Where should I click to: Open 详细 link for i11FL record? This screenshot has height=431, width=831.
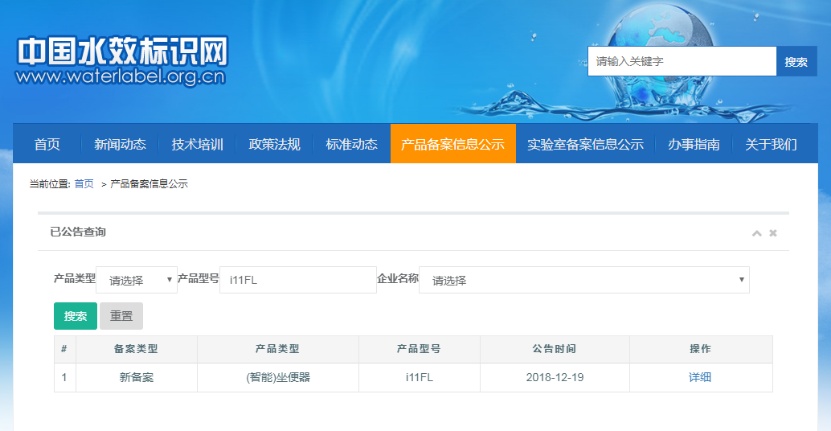700,377
